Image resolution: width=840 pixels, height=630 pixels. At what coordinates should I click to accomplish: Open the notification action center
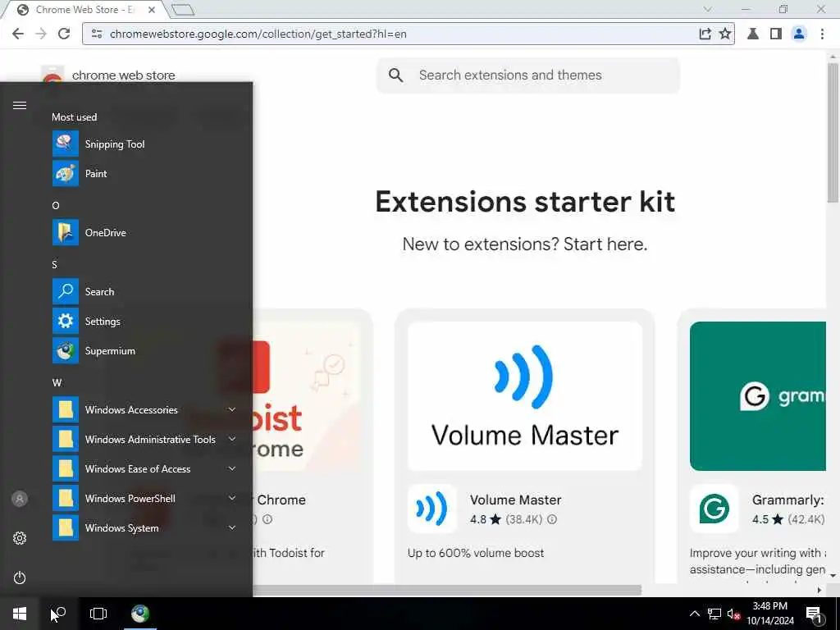coord(814,614)
